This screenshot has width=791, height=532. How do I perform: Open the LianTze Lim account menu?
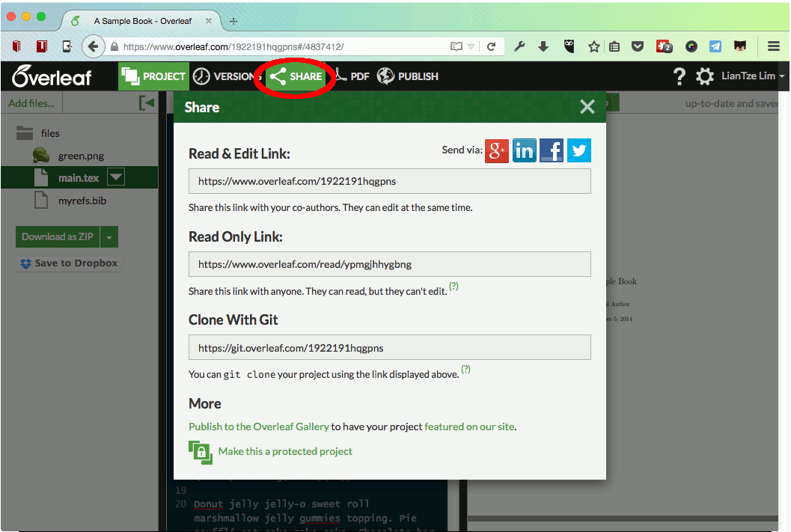coord(752,76)
